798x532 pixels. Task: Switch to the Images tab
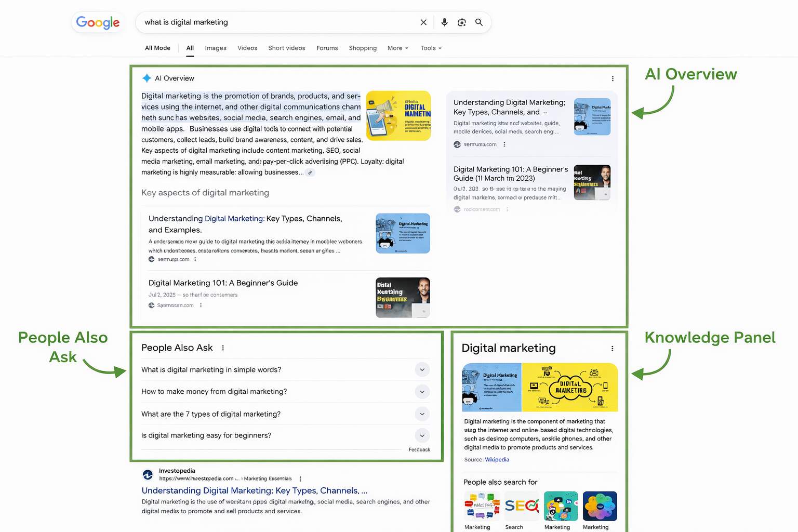[x=215, y=48]
